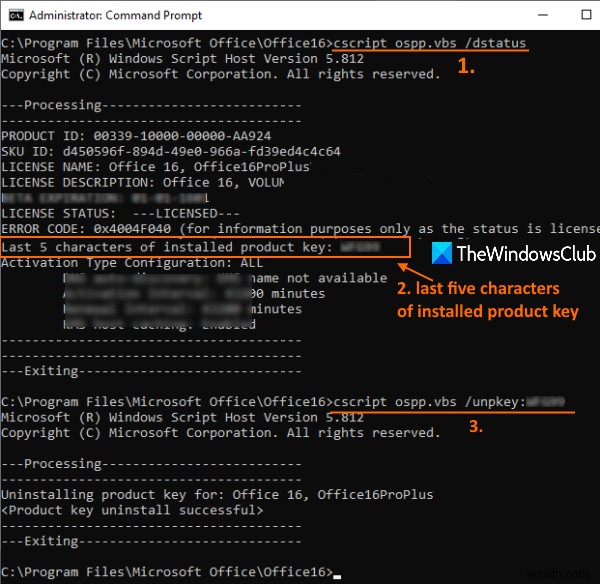Click the 'LICENSE STATUS: ---LICENSED---' line
Image resolution: width=600 pixels, height=584 pixels.
tap(121, 213)
